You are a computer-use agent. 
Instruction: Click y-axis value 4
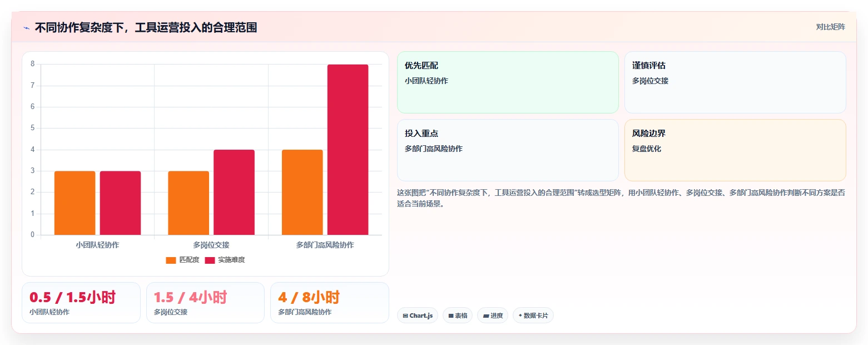point(33,150)
